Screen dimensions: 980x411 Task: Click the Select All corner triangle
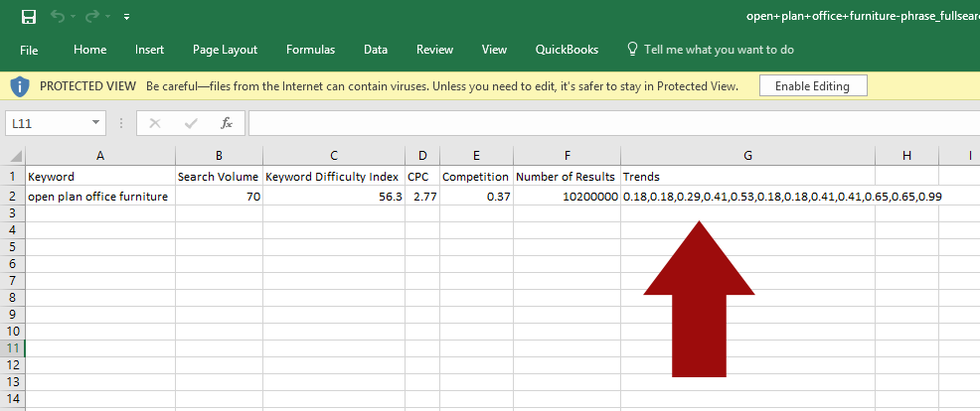pyautogui.click(x=12, y=156)
